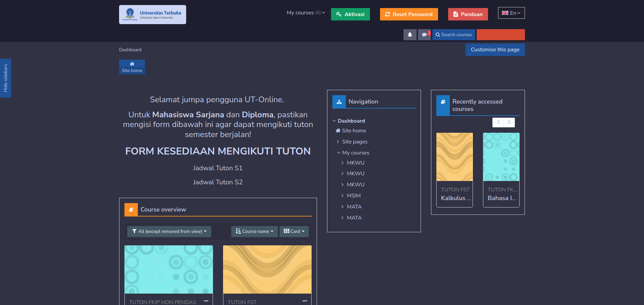Collapse the Dashboard navigation node
644x305 pixels.
tap(334, 121)
